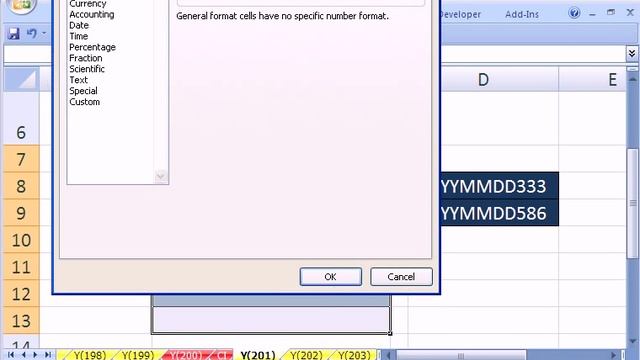Click the Save icon in quick access toolbar
Viewport: 640px width, 360px height.
pyautogui.click(x=13, y=33)
